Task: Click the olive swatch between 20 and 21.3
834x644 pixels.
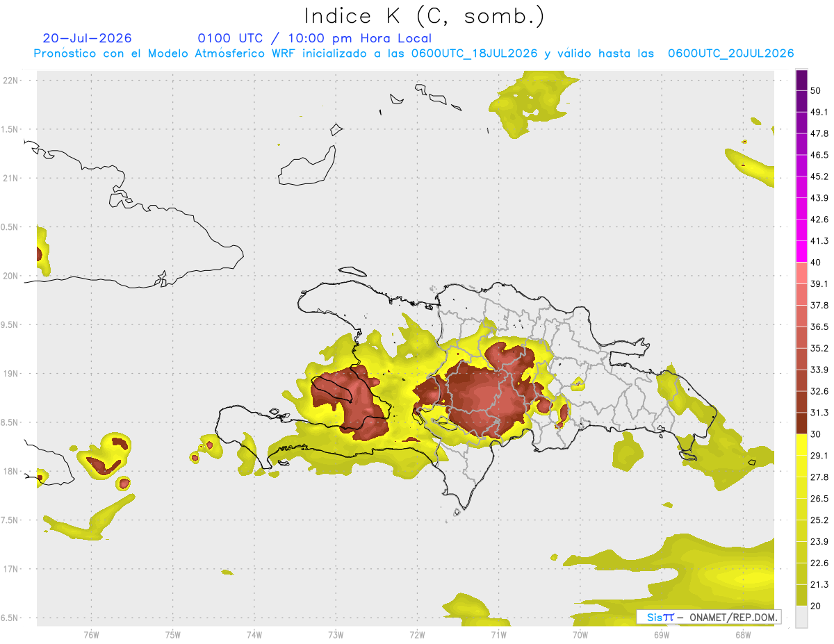Action: (801, 595)
